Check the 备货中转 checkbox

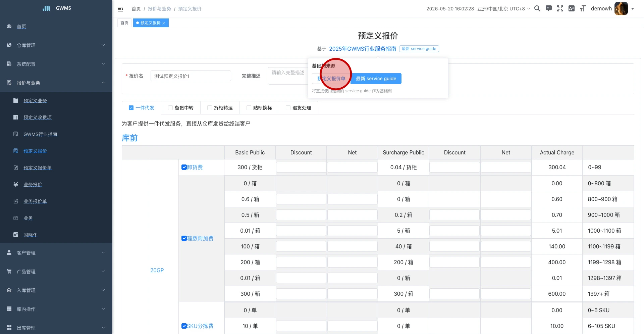170,108
